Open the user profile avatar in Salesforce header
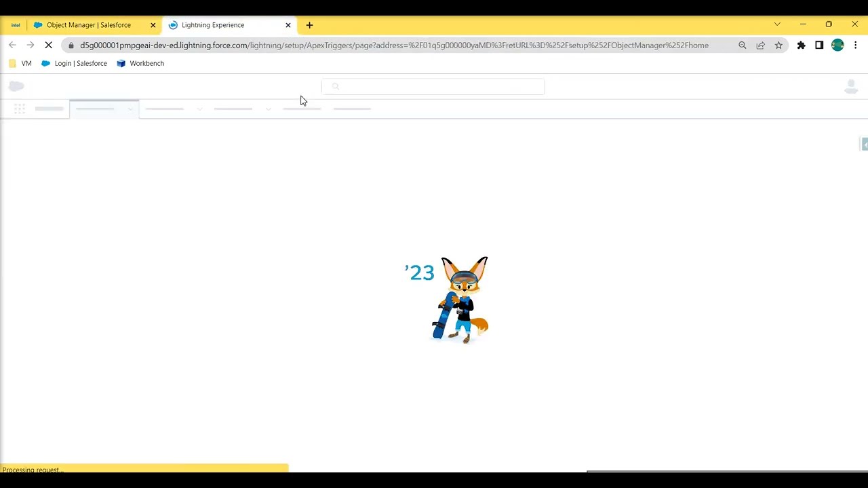 click(851, 87)
